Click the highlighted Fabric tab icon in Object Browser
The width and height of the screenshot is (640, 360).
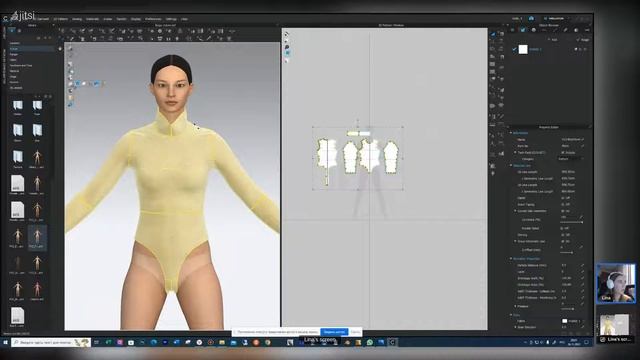(523, 30)
